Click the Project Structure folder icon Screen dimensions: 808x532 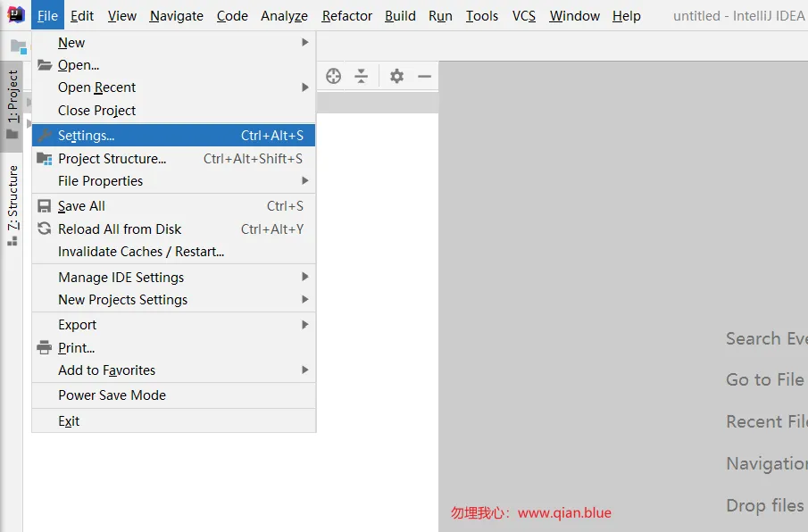coord(45,159)
